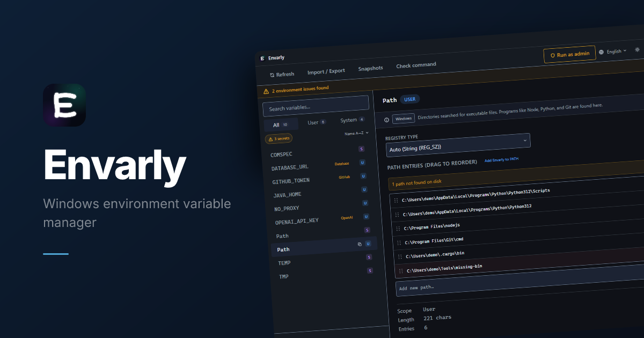Screen dimensions: 644x338
Task: Click the drag handle of the .cargo\bin entry
Action: [400, 257]
